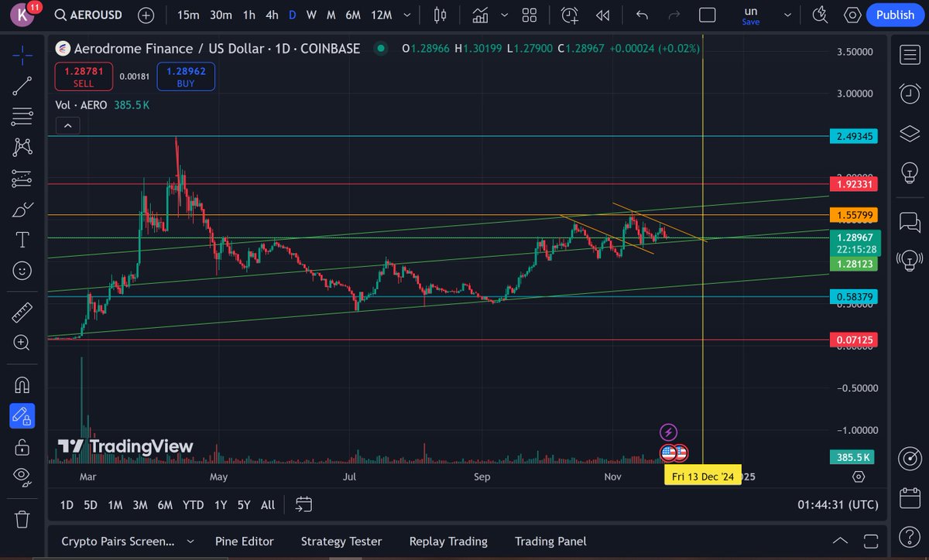This screenshot has width=929, height=560.
Task: Switch to the 4h timeframe
Action: (272, 15)
